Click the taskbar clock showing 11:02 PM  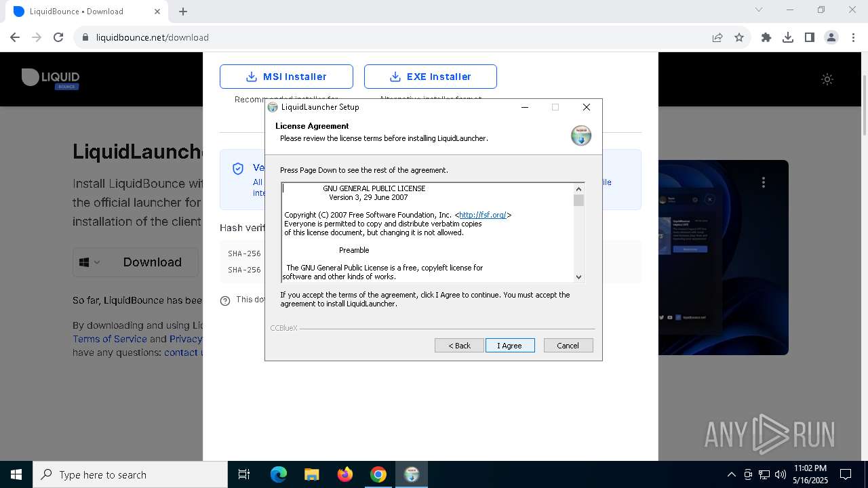coord(810,474)
